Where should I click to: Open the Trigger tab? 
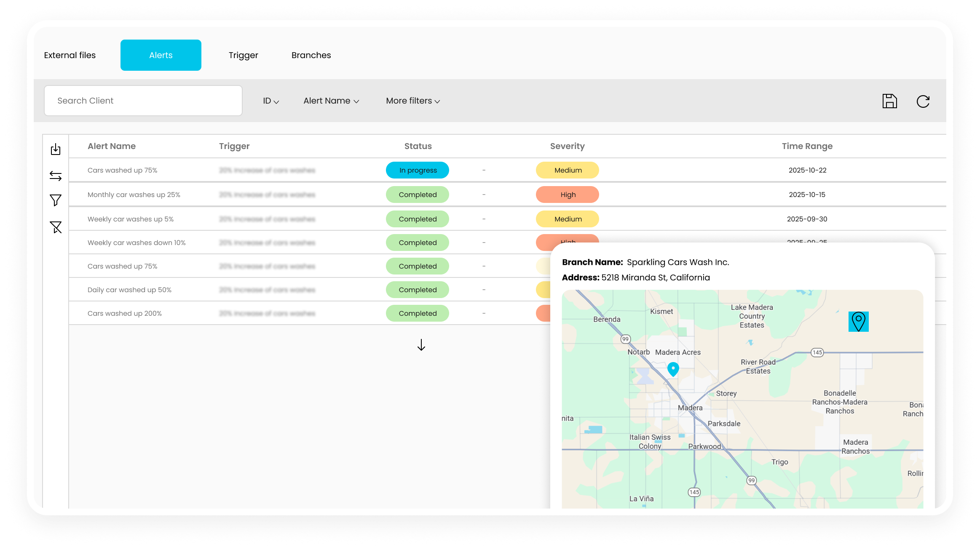tap(243, 55)
